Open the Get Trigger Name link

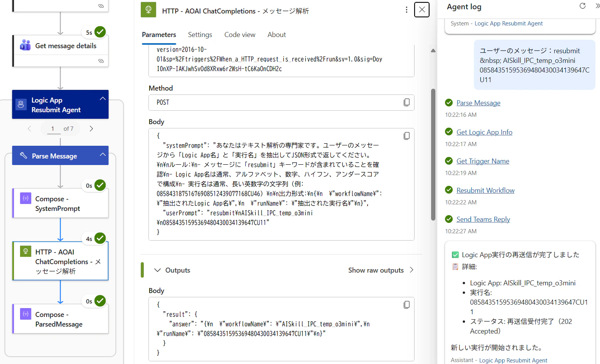pos(483,161)
